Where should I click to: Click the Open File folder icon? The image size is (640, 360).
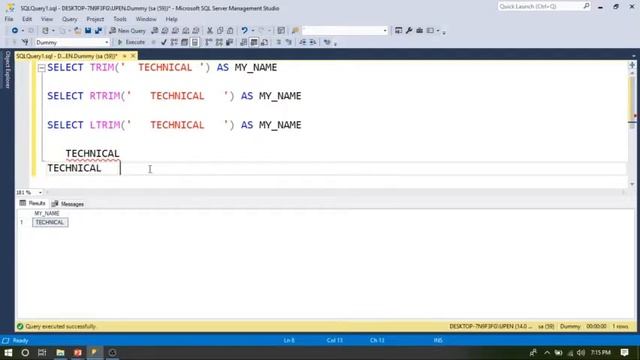click(77, 31)
